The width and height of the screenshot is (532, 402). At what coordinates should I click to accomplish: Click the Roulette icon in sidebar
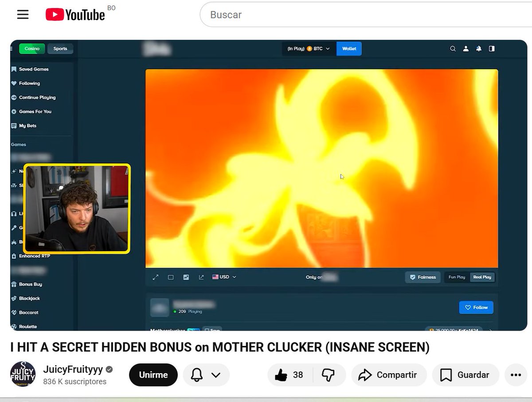tap(14, 327)
